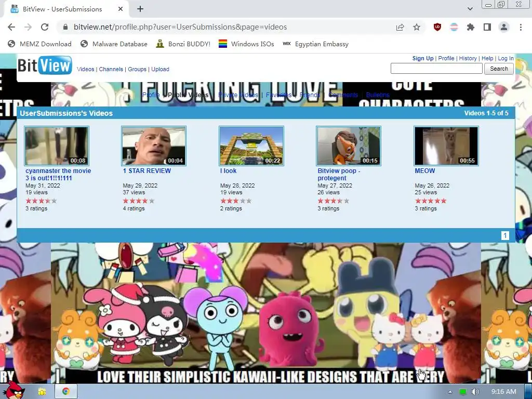The width and height of the screenshot is (532, 399).
Task: Click page number 1 in pagination bar
Action: (505, 235)
